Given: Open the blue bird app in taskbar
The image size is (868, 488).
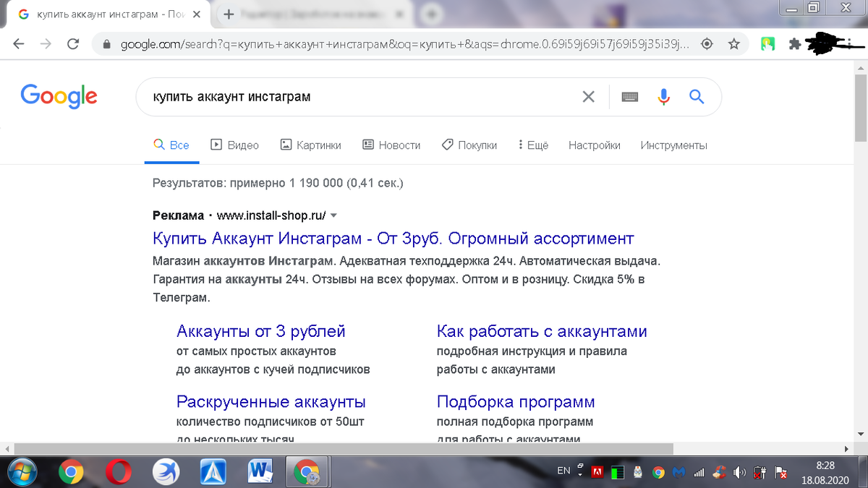Looking at the screenshot, I should click(x=166, y=473).
